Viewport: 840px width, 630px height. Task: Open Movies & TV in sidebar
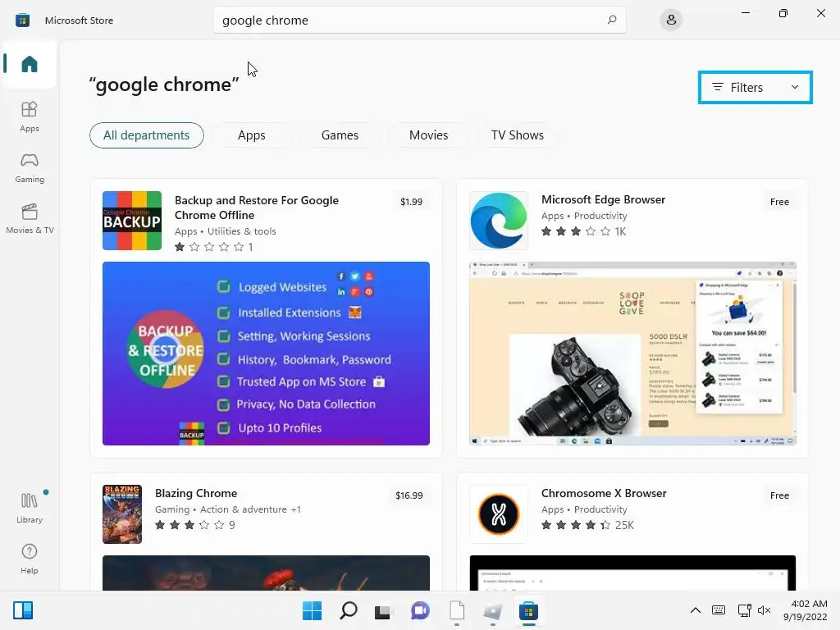point(30,218)
